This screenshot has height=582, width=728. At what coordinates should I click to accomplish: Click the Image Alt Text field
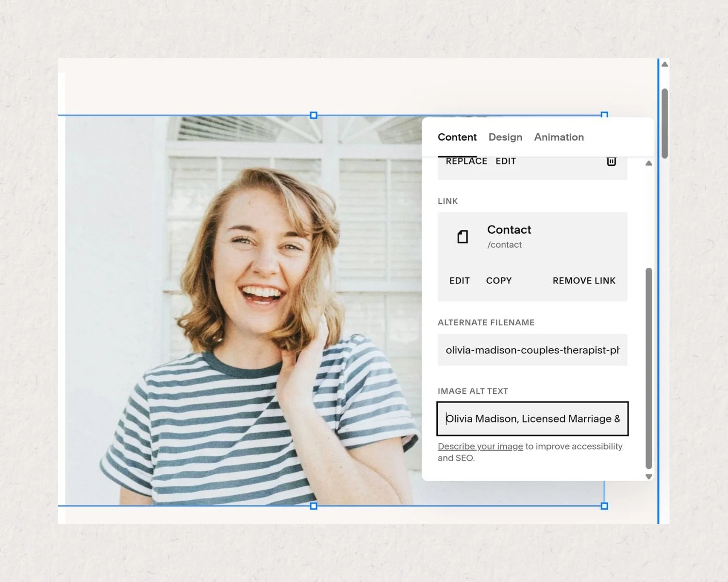coord(532,419)
